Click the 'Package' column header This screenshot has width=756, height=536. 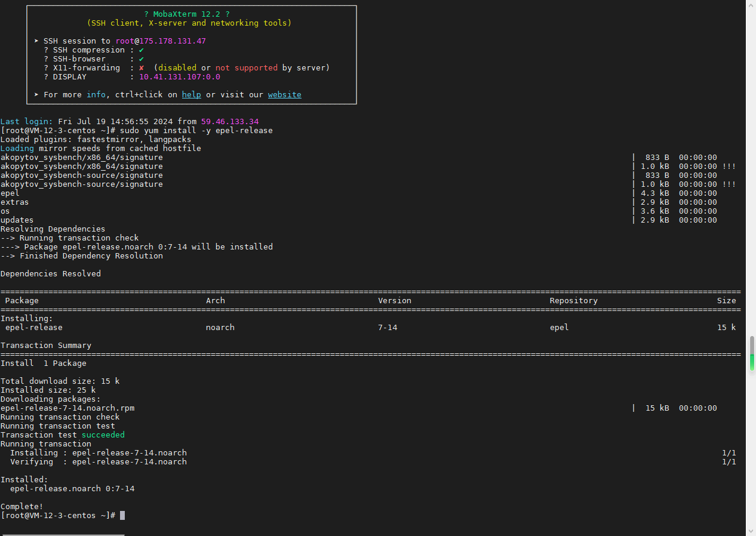point(22,301)
